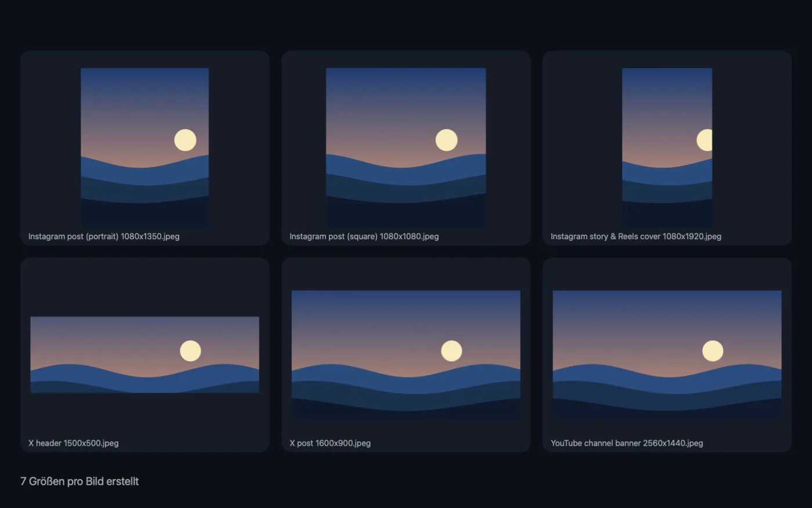This screenshot has width=812, height=508.
Task: Click the label 'YouTube channel banner 2560x1440.jpeg'
Action: tap(627, 443)
